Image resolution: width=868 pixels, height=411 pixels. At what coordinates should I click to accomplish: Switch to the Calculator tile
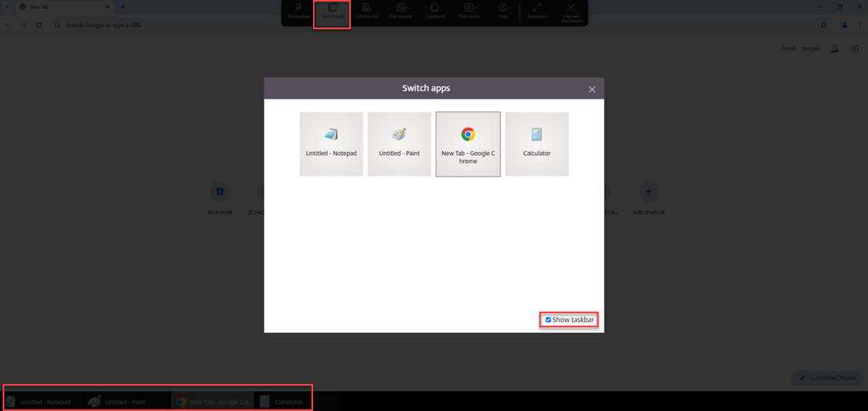pos(537,144)
